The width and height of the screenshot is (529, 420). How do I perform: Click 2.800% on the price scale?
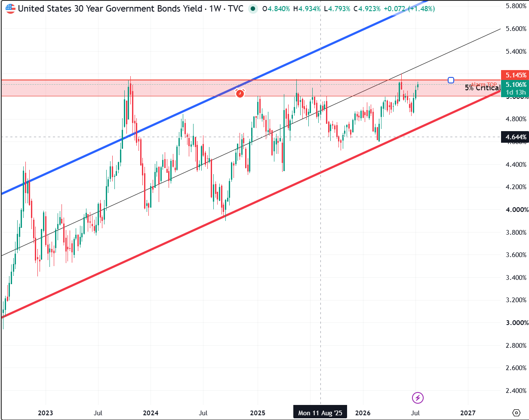(516, 345)
